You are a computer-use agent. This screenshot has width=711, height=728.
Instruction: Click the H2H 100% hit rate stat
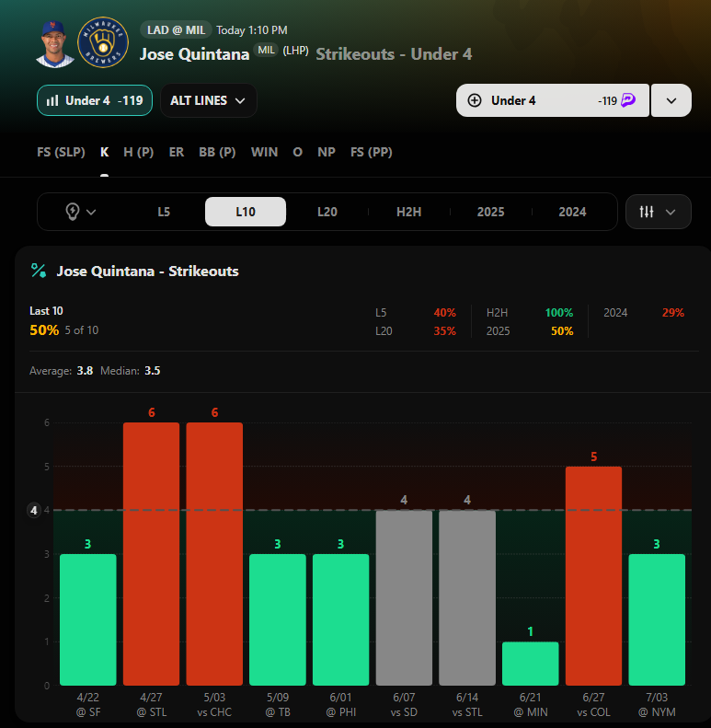[530, 313]
